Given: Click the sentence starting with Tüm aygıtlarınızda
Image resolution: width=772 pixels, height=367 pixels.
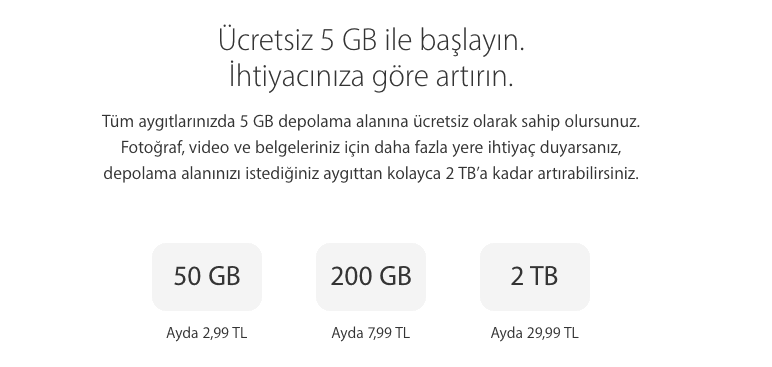Looking at the screenshot, I should pyautogui.click(x=371, y=122).
